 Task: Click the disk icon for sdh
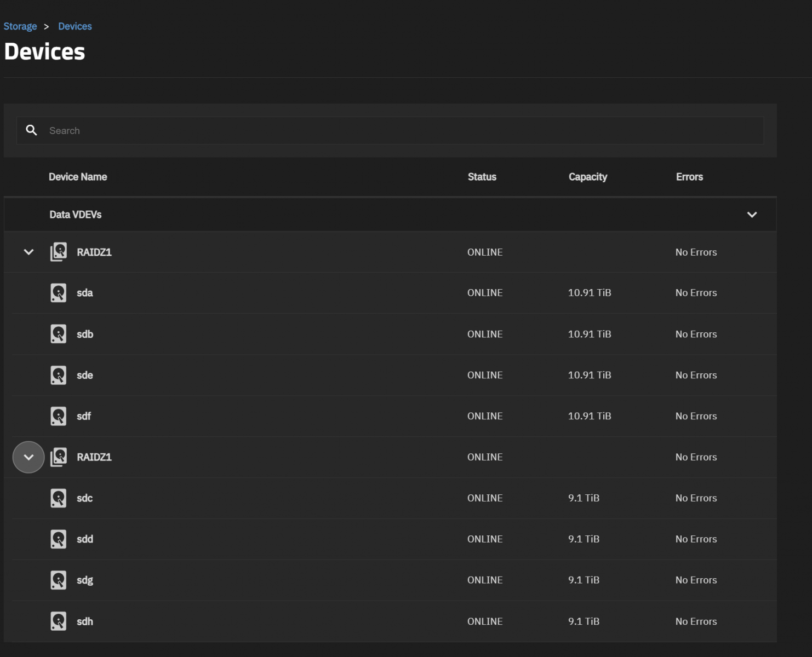pos(59,621)
